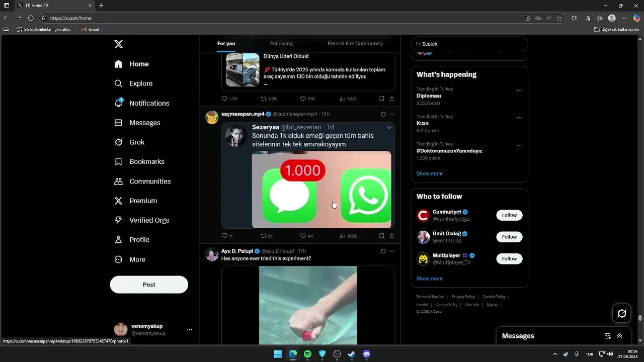Viewport: 644px width, 362px height.
Task: Open Messages sidebar item
Action: click(x=137, y=123)
